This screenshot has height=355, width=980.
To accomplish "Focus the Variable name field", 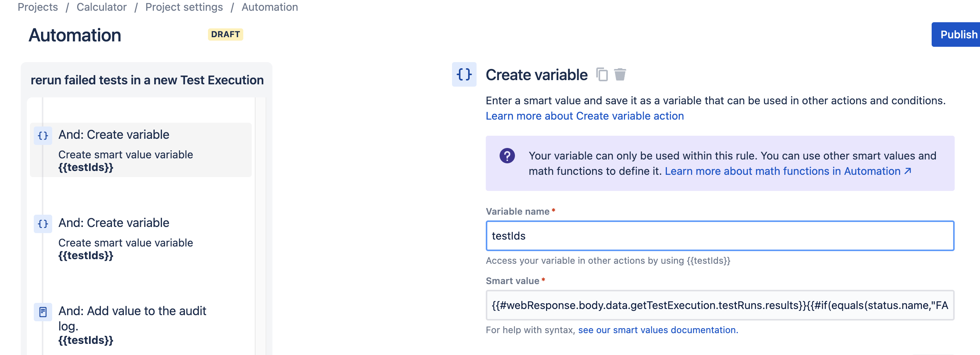I will 720,236.
